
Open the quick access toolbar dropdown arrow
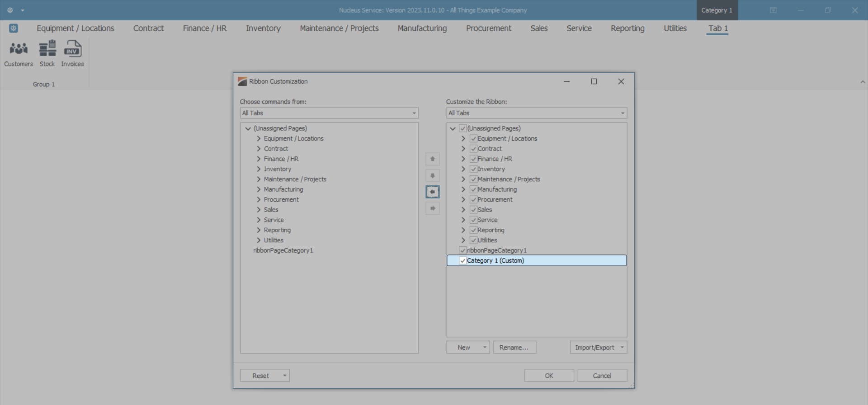(x=23, y=10)
